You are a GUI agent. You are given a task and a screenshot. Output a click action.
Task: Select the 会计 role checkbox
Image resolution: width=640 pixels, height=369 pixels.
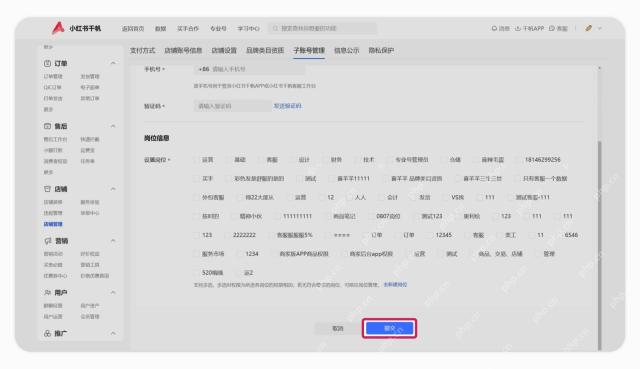[382, 197]
